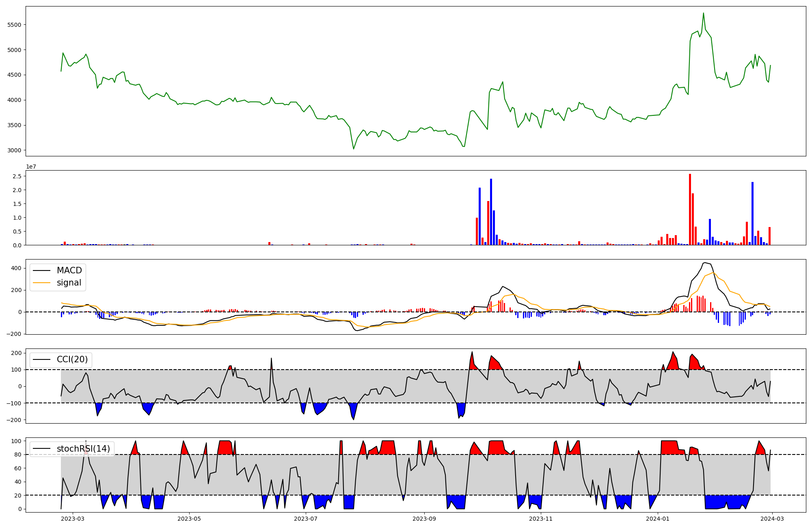Click the orange signal legend line sample
812x528 pixels.
click(41, 283)
